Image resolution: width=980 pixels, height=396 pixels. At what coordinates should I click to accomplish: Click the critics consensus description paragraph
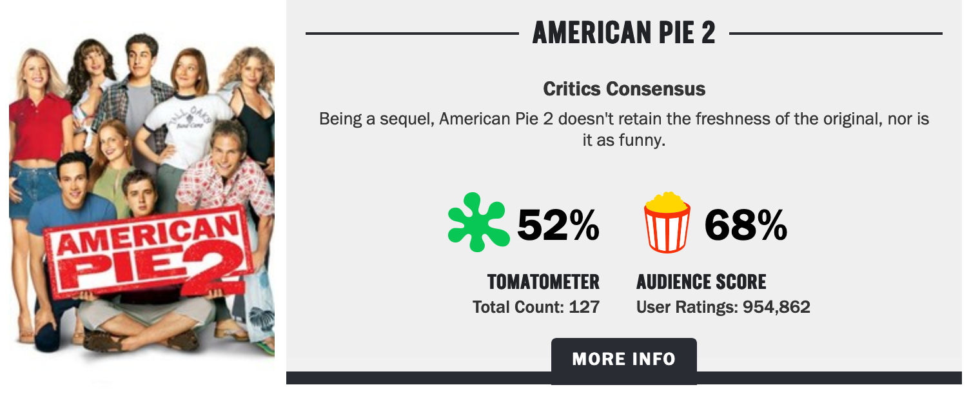click(x=624, y=129)
